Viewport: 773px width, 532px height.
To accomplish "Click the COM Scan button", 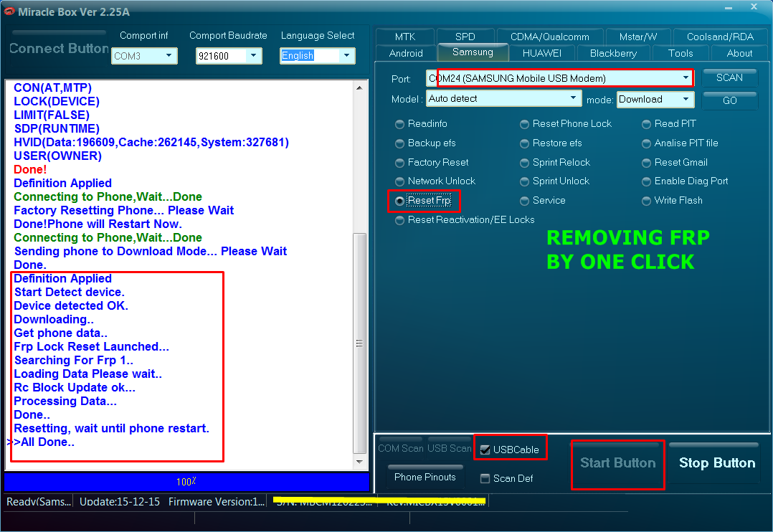I will [x=400, y=448].
